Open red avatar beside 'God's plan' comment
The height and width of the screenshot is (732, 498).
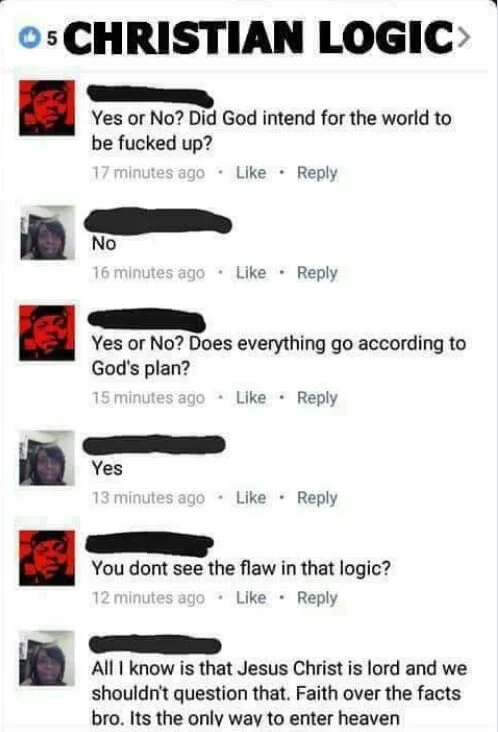tap(47, 333)
